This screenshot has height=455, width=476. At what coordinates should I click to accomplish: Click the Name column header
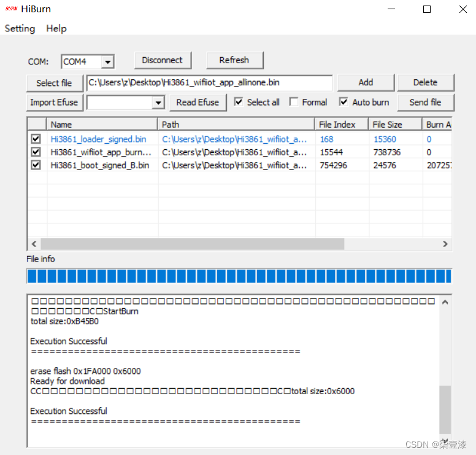click(x=102, y=125)
